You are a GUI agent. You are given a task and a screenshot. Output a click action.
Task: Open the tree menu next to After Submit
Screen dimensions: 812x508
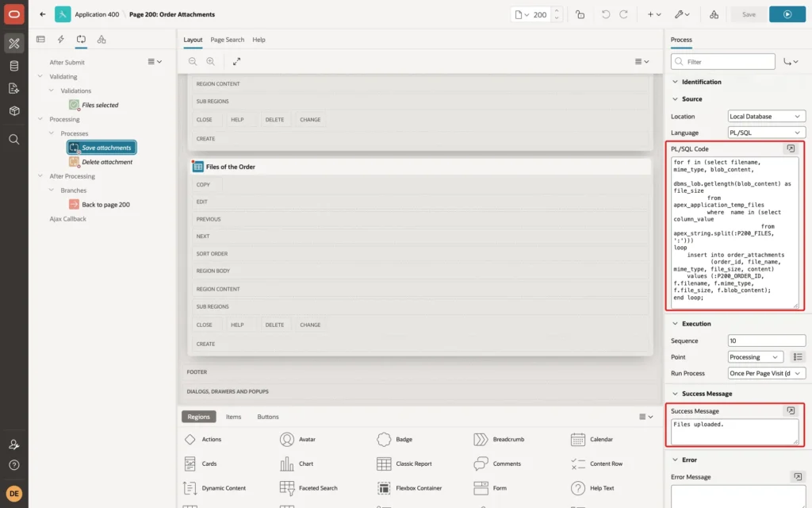click(x=155, y=62)
